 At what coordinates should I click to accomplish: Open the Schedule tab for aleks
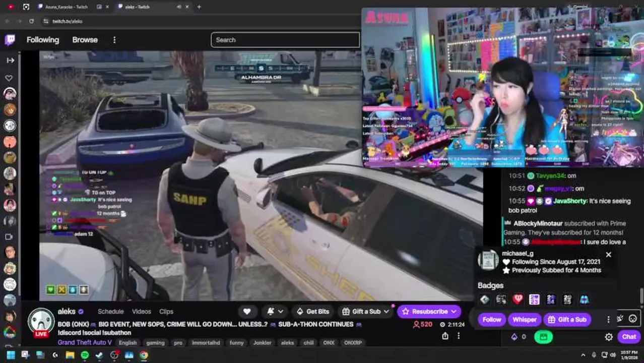tap(111, 312)
